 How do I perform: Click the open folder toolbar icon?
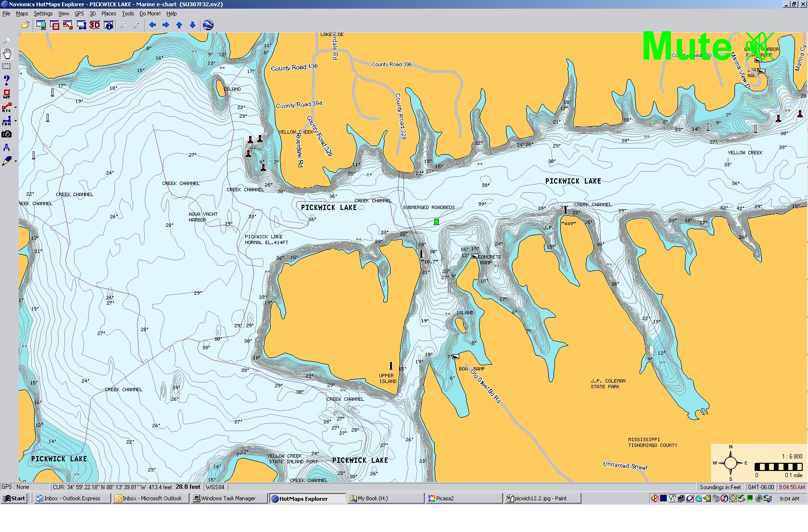click(25, 25)
